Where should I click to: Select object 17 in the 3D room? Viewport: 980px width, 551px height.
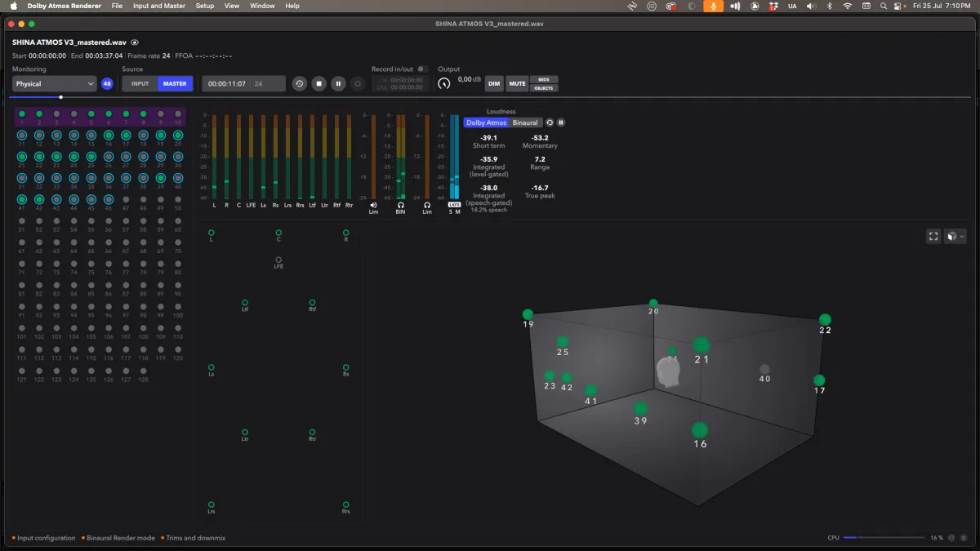tap(819, 380)
